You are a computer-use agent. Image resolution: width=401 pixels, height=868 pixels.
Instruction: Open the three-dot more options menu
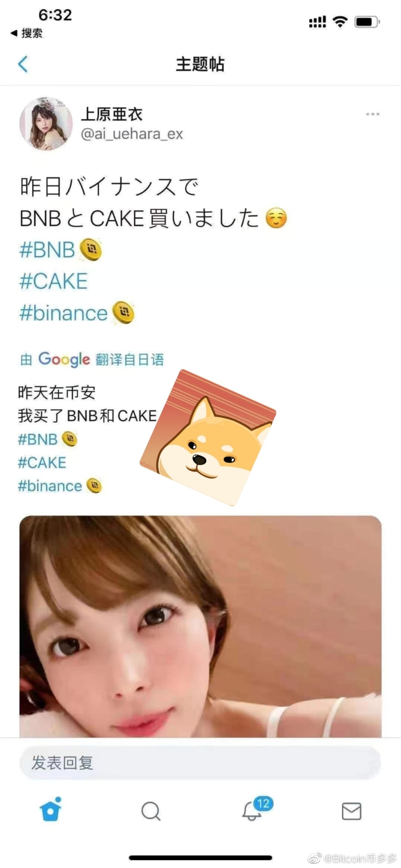(372, 114)
